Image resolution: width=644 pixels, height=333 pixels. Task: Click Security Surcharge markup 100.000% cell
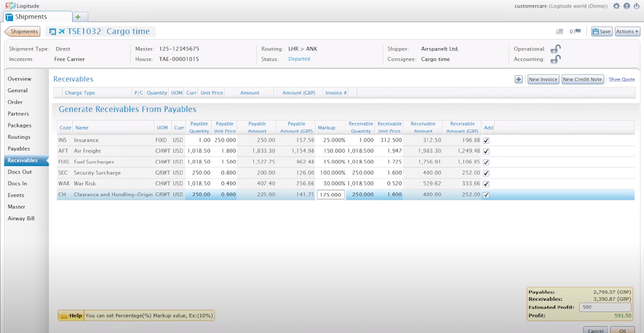pos(330,173)
